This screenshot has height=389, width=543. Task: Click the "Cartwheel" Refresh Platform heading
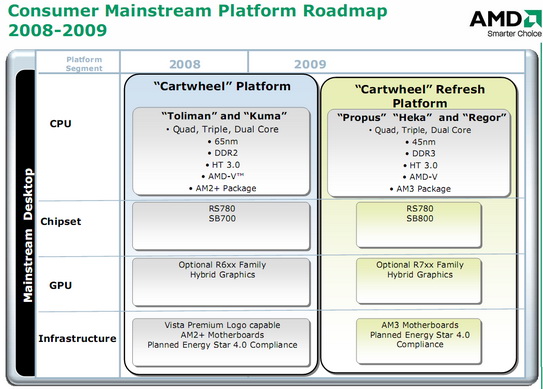(x=420, y=96)
